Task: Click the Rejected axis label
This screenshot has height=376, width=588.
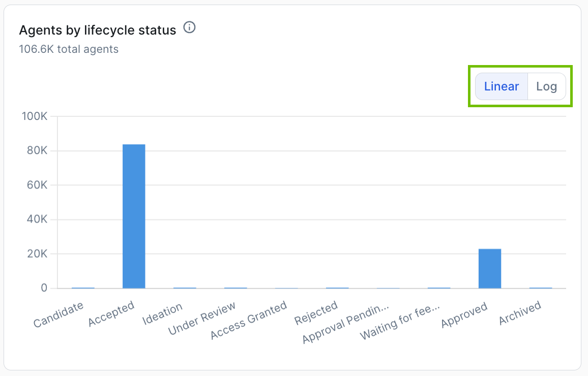Action: 316,313
